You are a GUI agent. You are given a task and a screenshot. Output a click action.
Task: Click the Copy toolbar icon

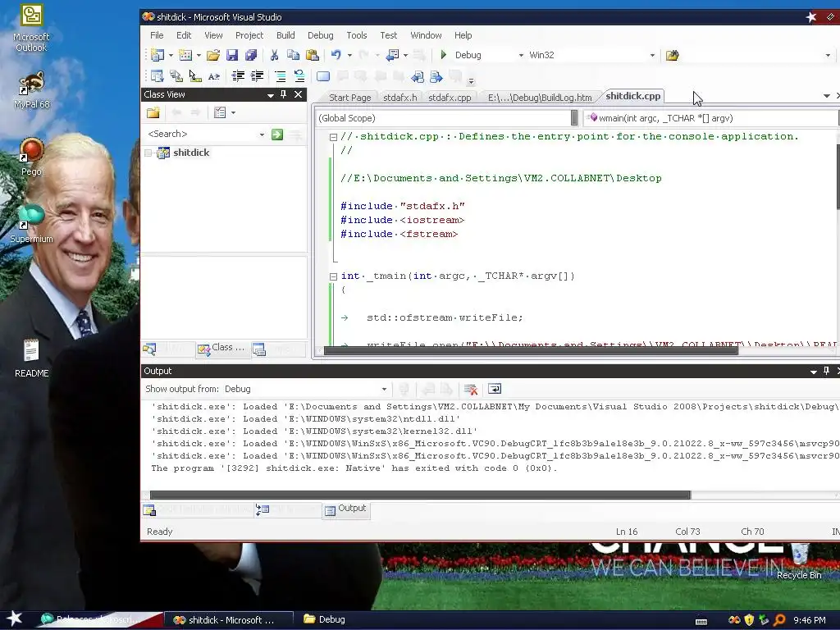pos(293,55)
